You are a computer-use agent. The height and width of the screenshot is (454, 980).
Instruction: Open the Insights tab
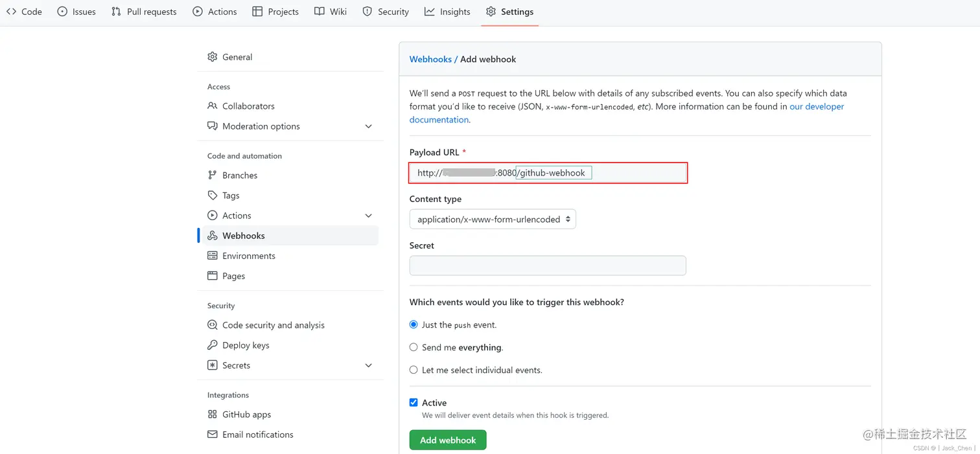click(447, 12)
